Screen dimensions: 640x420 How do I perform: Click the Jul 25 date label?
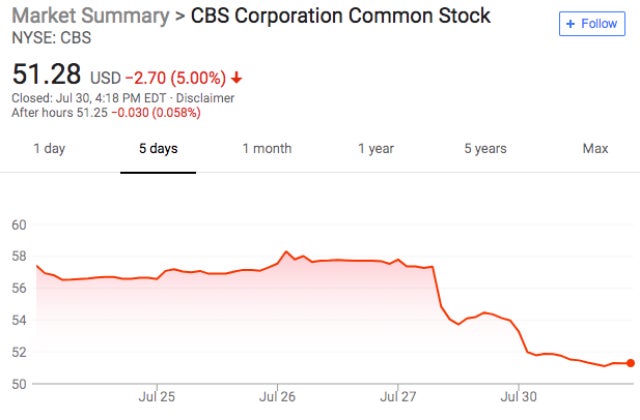pos(157,396)
